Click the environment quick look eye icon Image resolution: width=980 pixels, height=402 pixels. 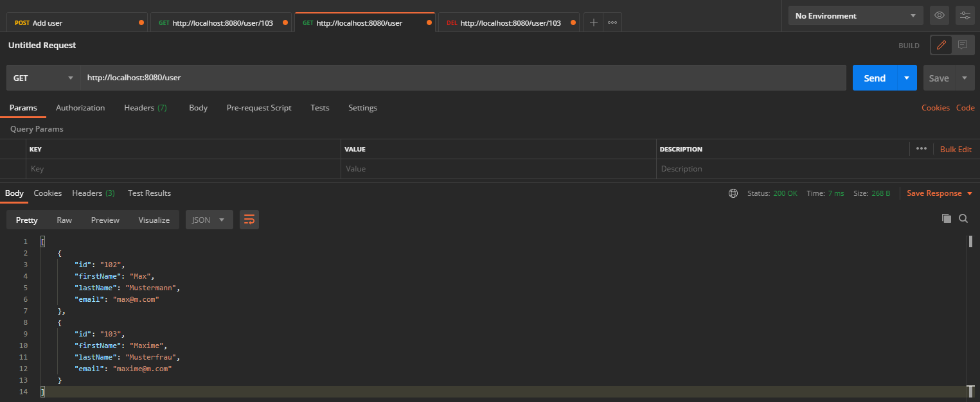pos(939,15)
